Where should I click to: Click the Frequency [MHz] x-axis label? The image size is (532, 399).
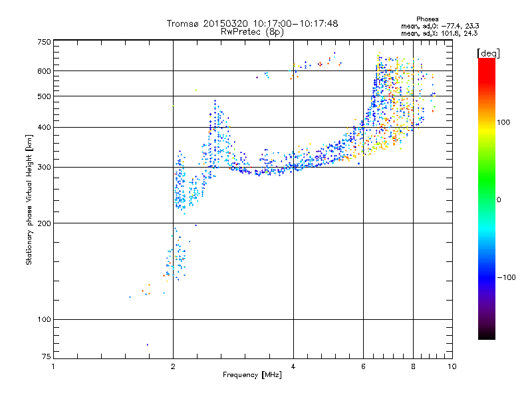click(x=252, y=376)
